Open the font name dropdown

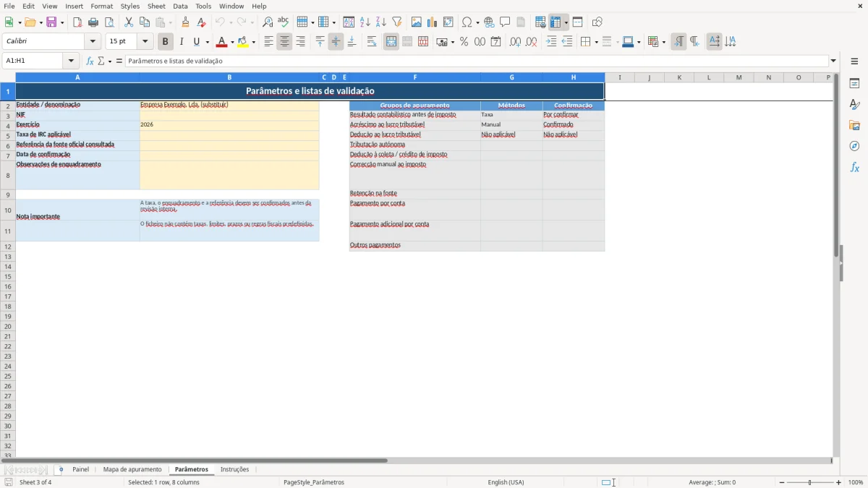[93, 42]
